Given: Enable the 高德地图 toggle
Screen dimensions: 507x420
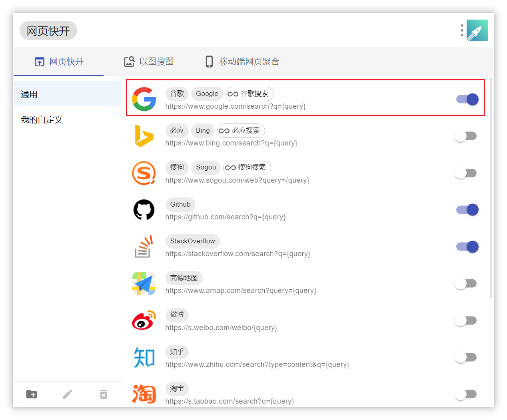Looking at the screenshot, I should pos(466,283).
